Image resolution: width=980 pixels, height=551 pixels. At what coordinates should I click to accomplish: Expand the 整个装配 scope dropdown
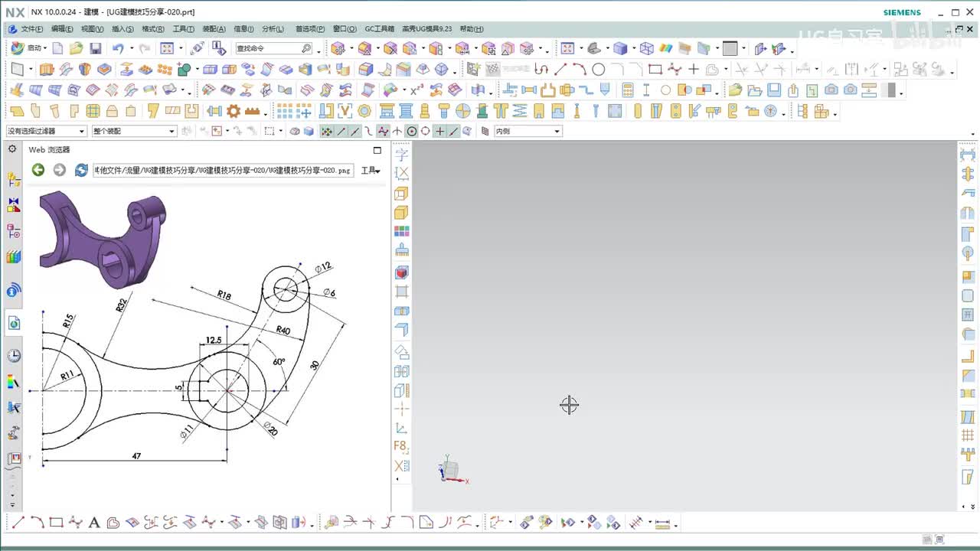coord(134,131)
